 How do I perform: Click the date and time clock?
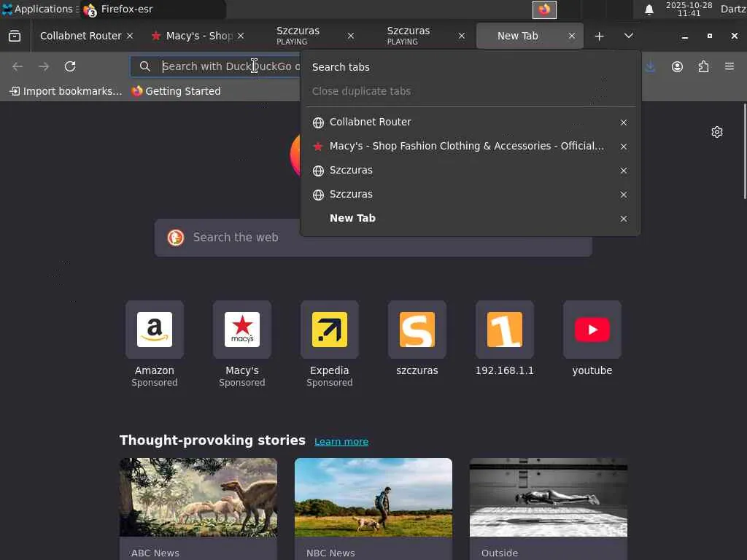tap(689, 9)
